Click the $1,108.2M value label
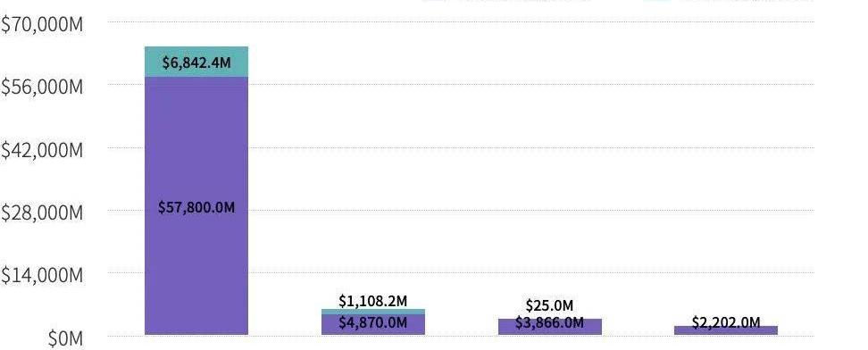Image resolution: width=868 pixels, height=350 pixels. point(373,301)
